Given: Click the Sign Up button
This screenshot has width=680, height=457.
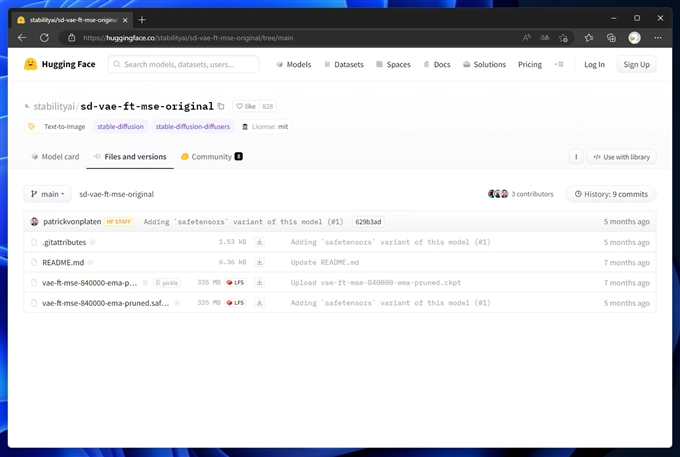Looking at the screenshot, I should pyautogui.click(x=636, y=64).
